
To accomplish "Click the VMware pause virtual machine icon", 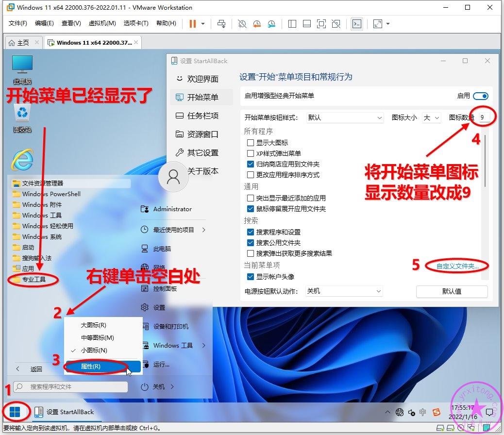I will 193,24.
